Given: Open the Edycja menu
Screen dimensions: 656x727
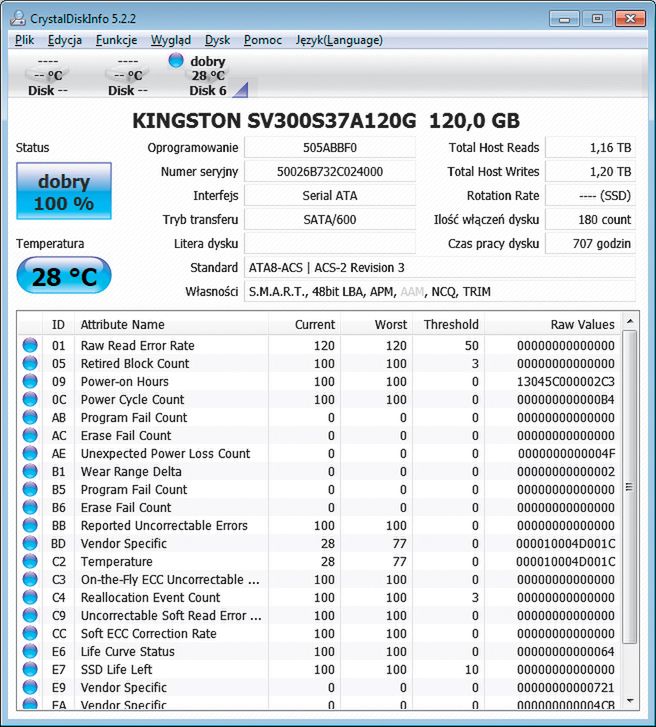Looking at the screenshot, I should (65, 40).
